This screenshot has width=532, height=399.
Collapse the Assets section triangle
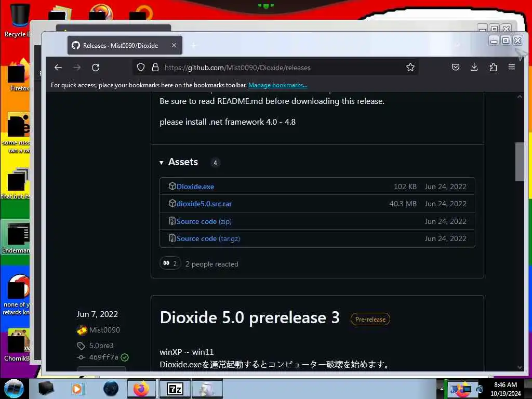pyautogui.click(x=161, y=163)
